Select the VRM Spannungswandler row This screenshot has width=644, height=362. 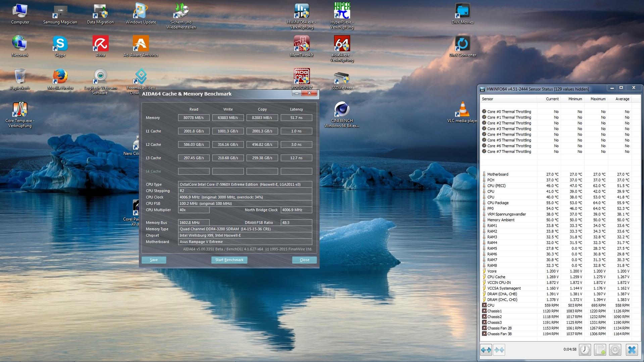(x=556, y=214)
